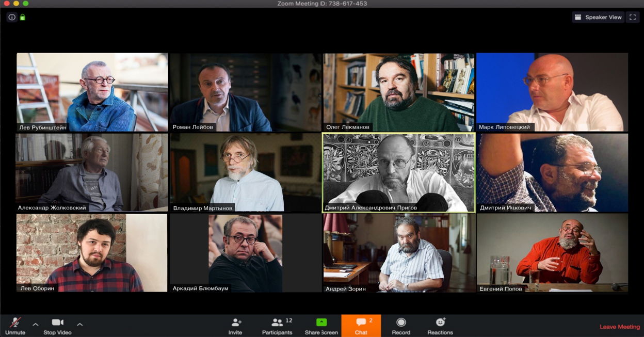Open meeting info icon
644x337 pixels.
12,17
